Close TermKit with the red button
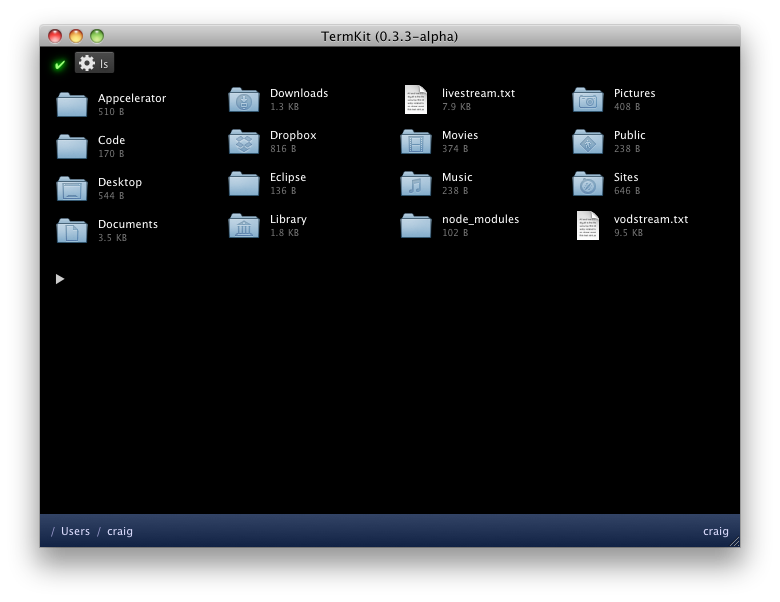Image resolution: width=780 pixels, height=602 pixels. (55, 36)
